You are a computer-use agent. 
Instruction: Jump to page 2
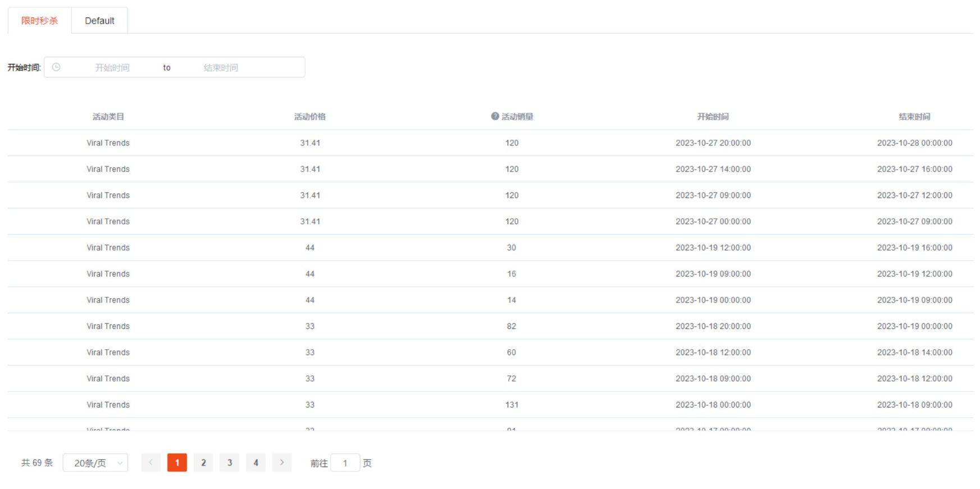(203, 463)
